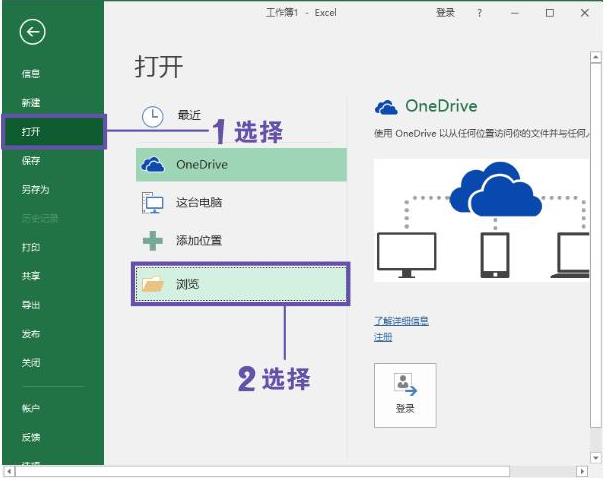Open the 帐户 page
This screenshot has height=485, width=610.
click(31, 408)
